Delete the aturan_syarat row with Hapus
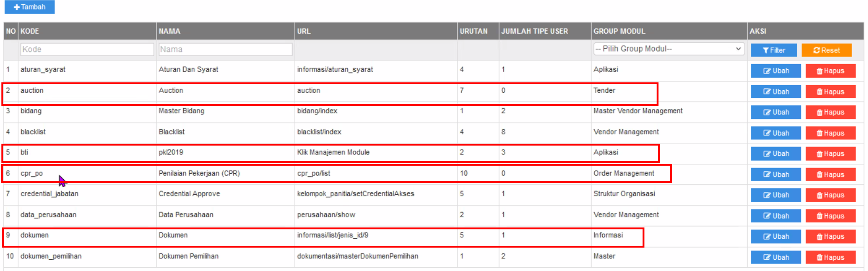The width and height of the screenshot is (868, 271). (x=830, y=71)
